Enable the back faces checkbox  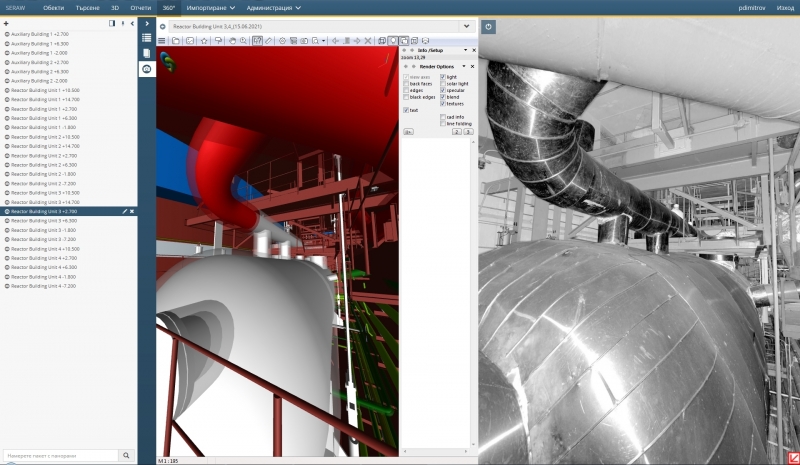coord(406,83)
